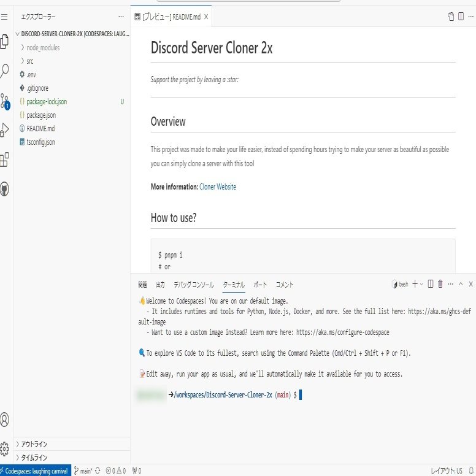Maximize the panel with caret icon
This screenshot has width=476, height=476.
click(461, 284)
